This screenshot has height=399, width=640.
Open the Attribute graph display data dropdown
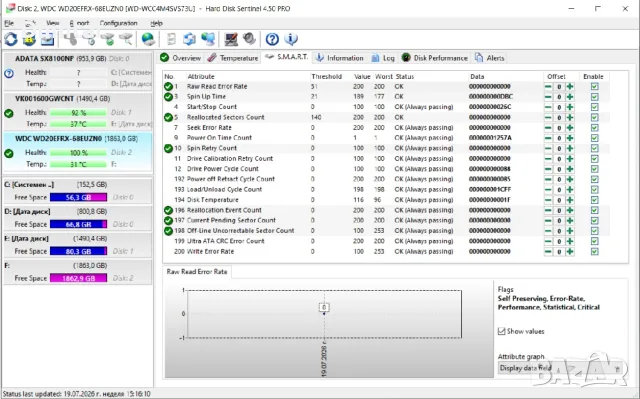pos(561,368)
